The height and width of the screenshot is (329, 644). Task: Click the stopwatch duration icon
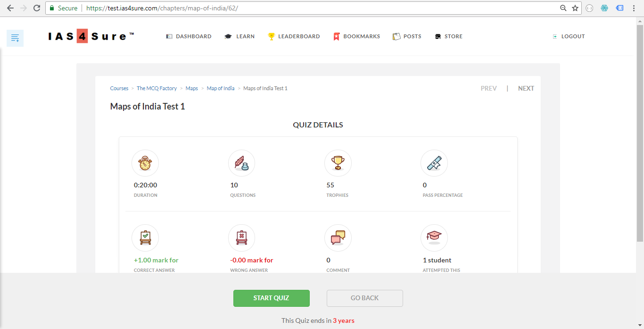[x=145, y=163]
